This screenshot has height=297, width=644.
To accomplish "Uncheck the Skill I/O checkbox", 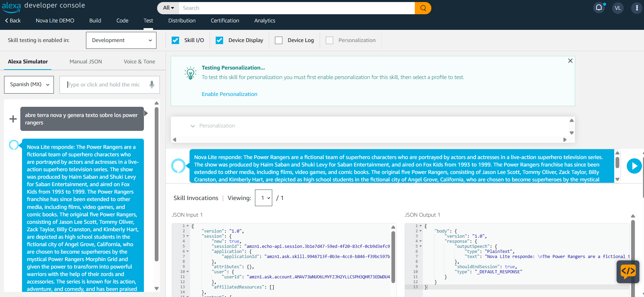I will pyautogui.click(x=175, y=40).
